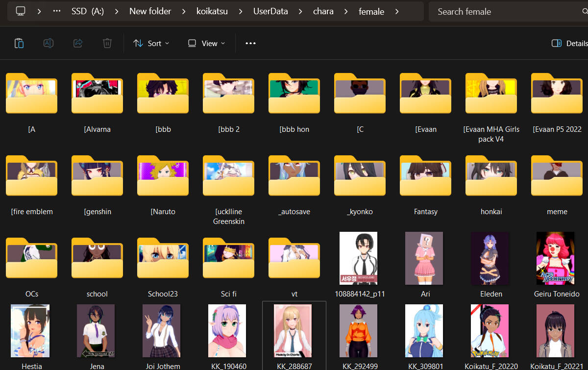
Task: Toggle the Details pane button
Action: coord(569,43)
